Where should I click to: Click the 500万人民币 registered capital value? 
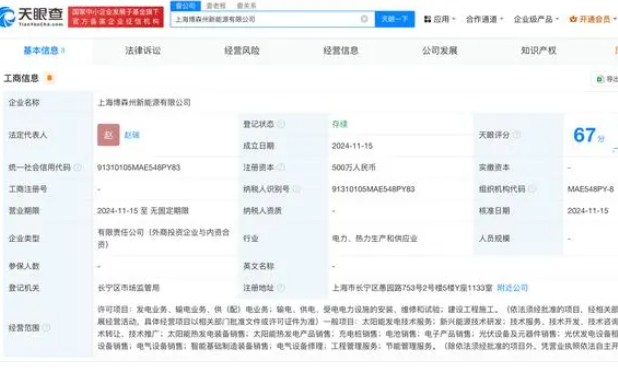[354, 168]
